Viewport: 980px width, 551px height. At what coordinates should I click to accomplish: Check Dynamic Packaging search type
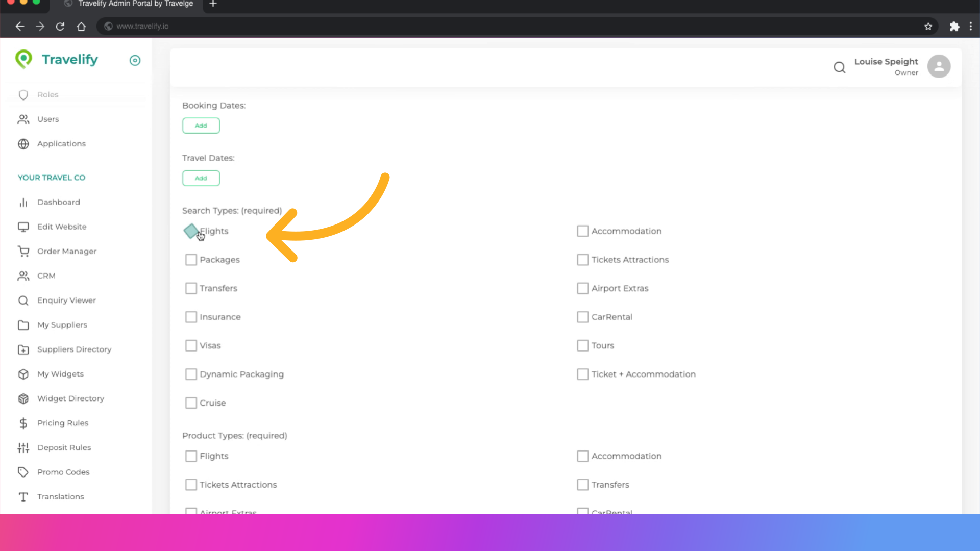[191, 374]
